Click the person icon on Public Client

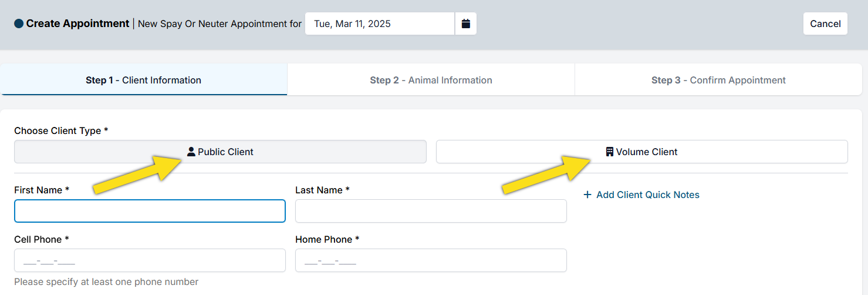pos(191,152)
